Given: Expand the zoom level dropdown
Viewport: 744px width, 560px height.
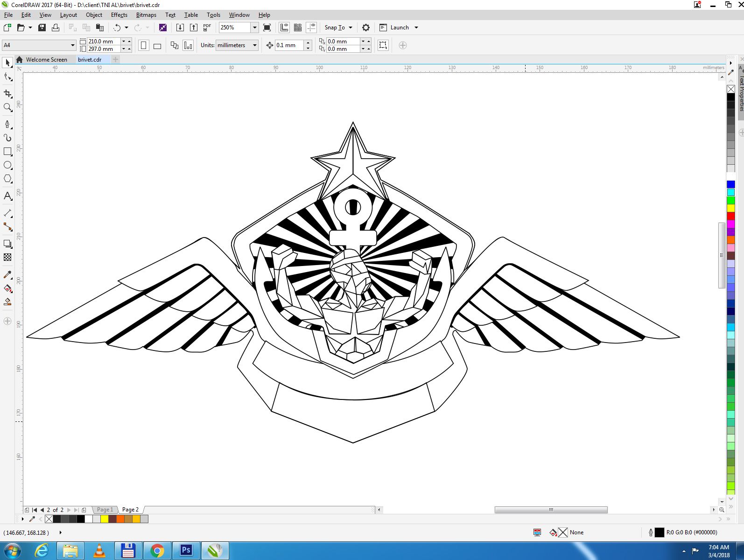Looking at the screenshot, I should [255, 28].
